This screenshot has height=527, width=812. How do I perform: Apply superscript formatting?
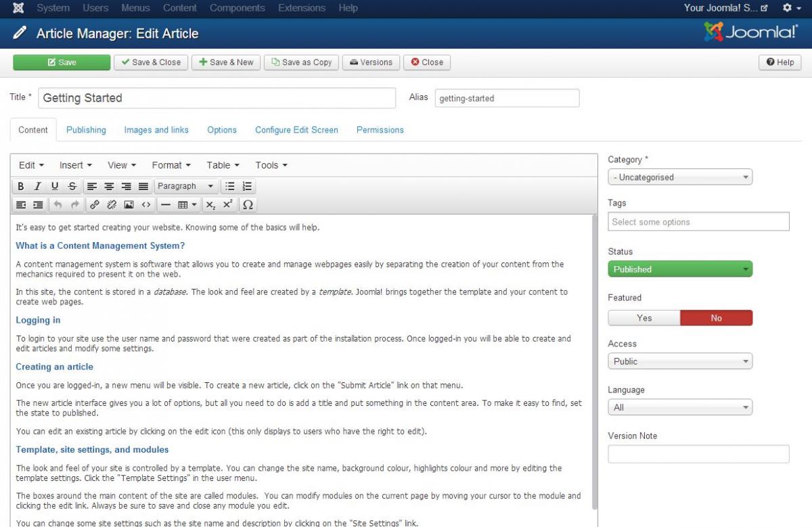pyautogui.click(x=228, y=204)
